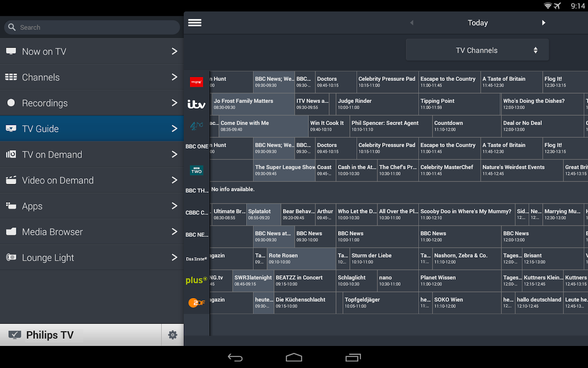The height and width of the screenshot is (368, 588).
Task: Expand Now on TV chevron
Action: (x=174, y=51)
